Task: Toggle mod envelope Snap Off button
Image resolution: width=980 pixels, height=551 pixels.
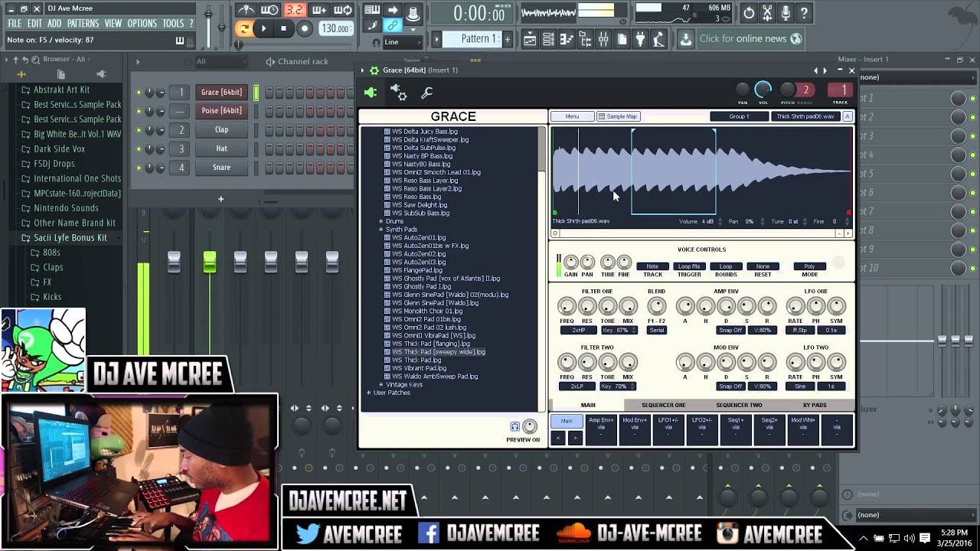Action: [x=730, y=386]
